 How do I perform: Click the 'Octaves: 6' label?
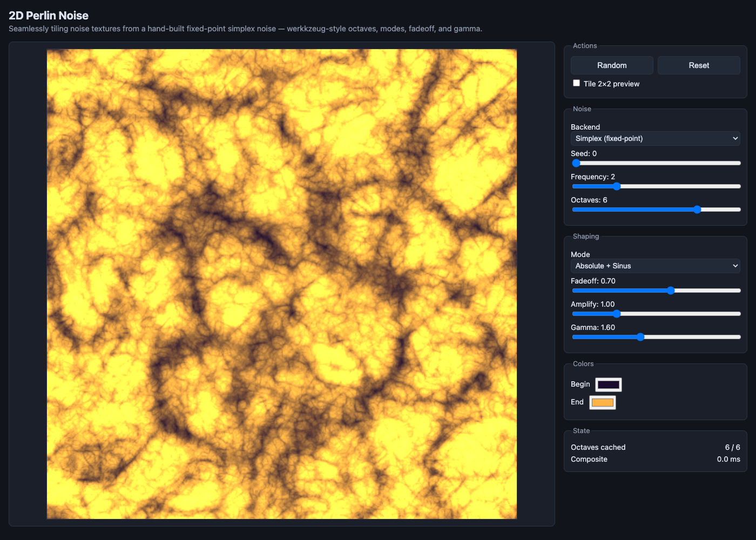click(x=589, y=200)
